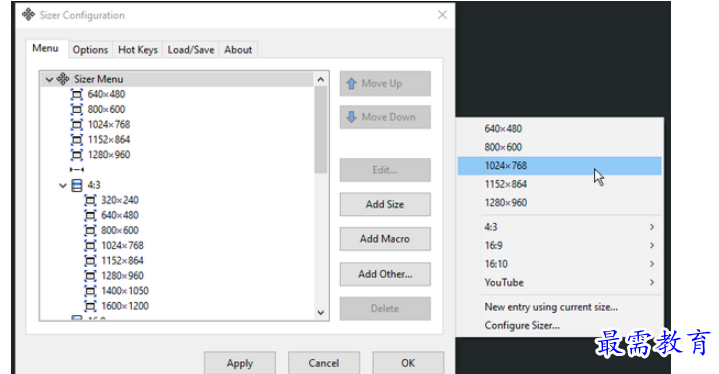Image resolution: width=719 pixels, height=374 pixels.
Task: Select New entry using current size
Action: click(x=559, y=307)
